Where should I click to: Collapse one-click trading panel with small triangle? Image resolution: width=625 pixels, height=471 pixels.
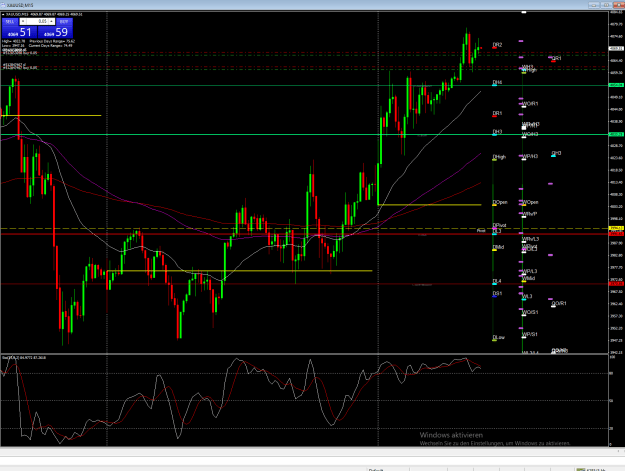[x=3, y=14]
